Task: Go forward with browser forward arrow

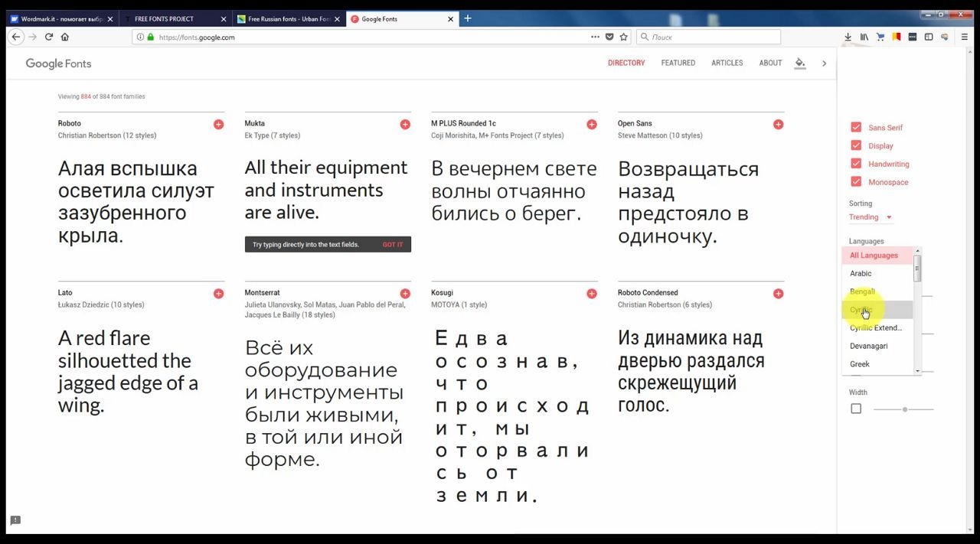Action: pos(32,37)
